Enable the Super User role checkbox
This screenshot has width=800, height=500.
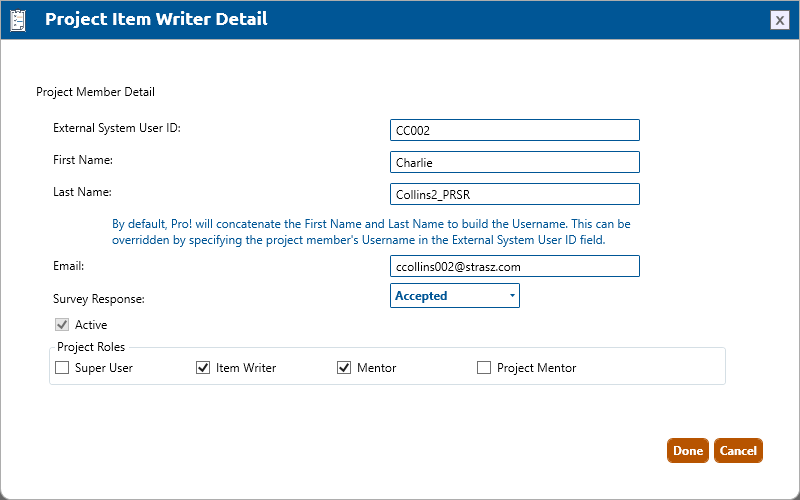tap(62, 368)
